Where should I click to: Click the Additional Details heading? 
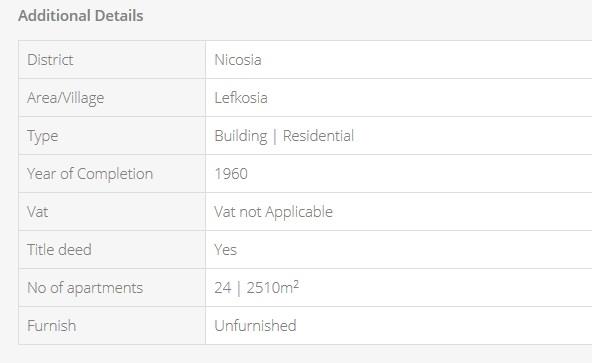[81, 16]
